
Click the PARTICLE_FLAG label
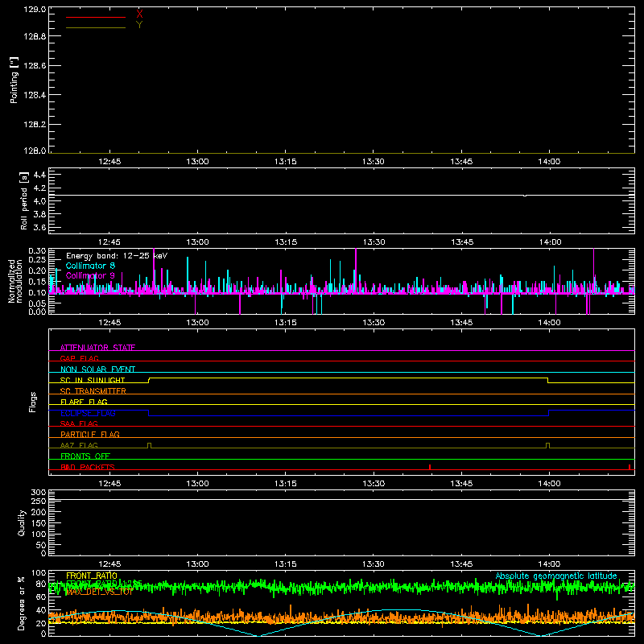pyautogui.click(x=90, y=434)
